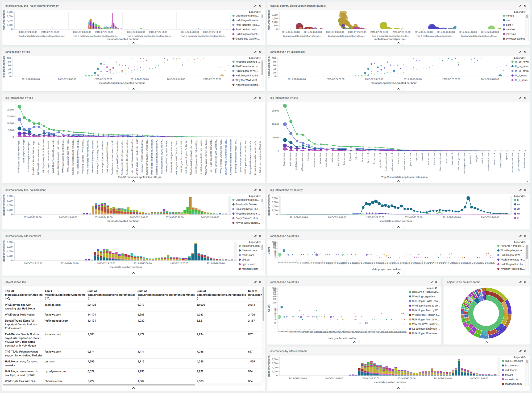Sort table by increment.all column
Image resolution: width=532 pixels, height=393 pixels.
tap(89, 299)
